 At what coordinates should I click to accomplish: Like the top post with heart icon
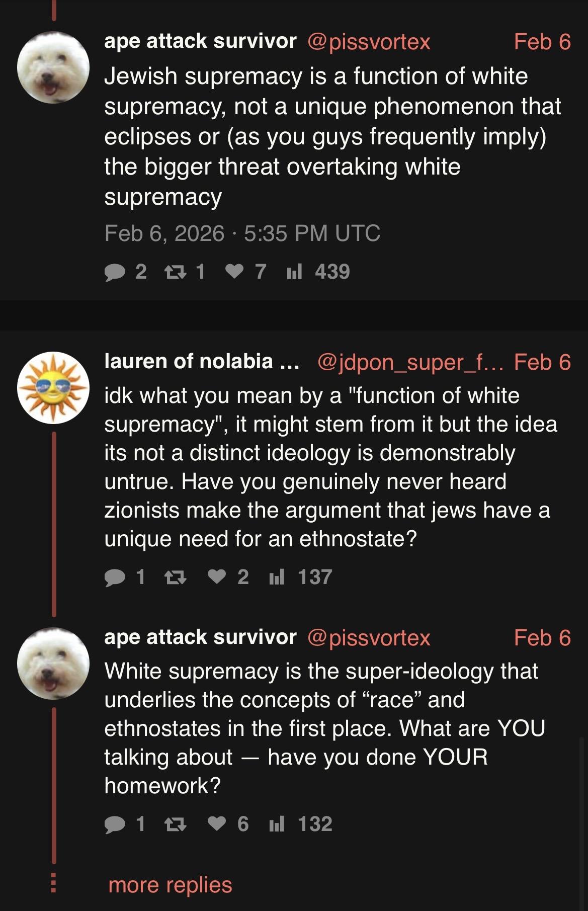(234, 272)
